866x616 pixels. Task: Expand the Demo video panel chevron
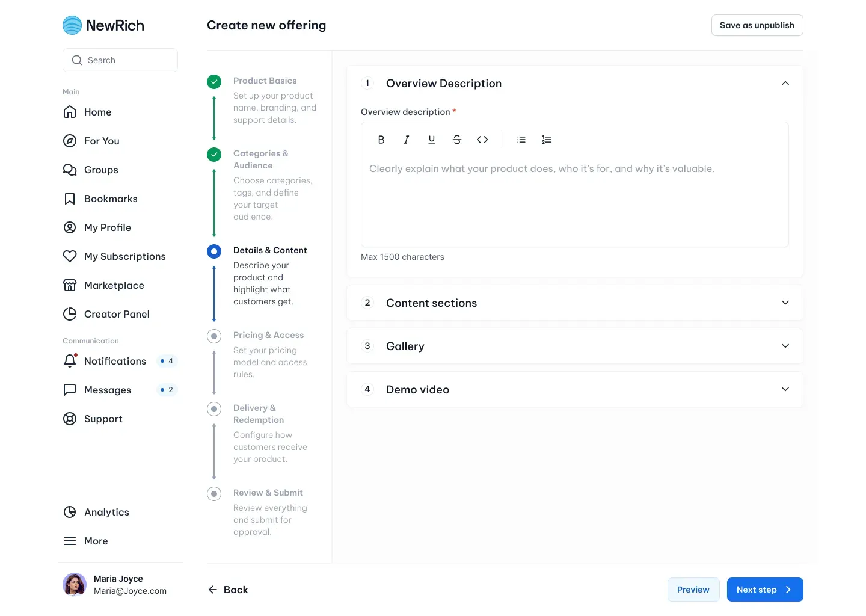785,389
